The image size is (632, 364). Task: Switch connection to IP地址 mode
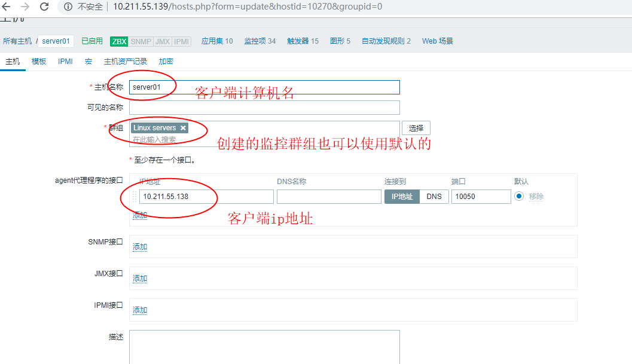coord(402,197)
